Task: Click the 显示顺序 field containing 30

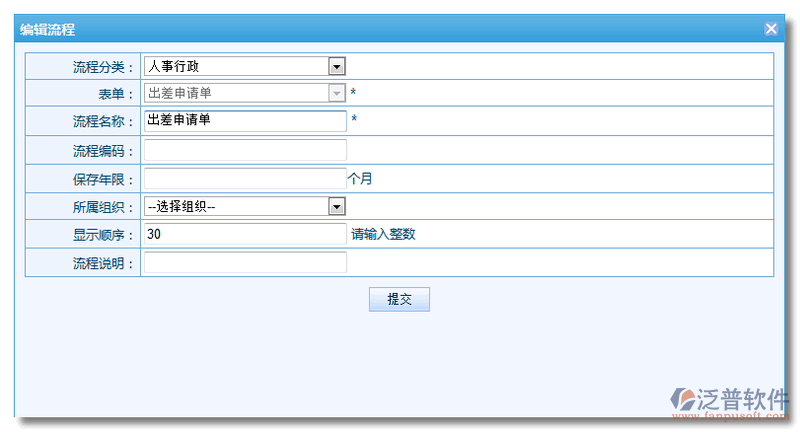Action: coord(245,234)
